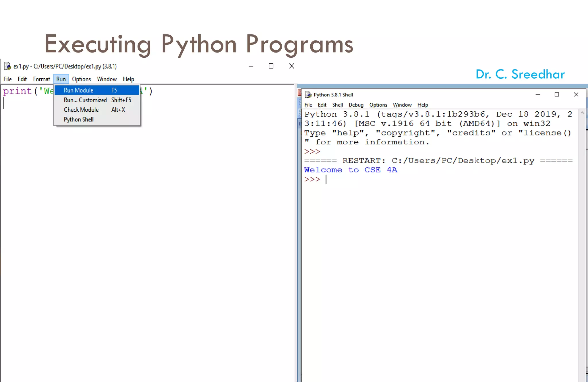Click the shell prompt input line
The height and width of the screenshot is (382, 588).
(402, 179)
